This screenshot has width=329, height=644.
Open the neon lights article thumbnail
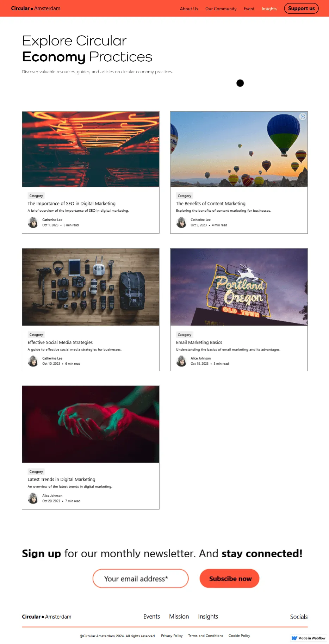(91, 149)
